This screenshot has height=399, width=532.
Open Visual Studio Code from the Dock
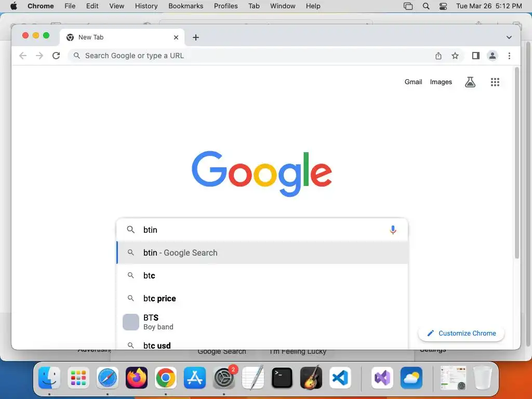340,378
